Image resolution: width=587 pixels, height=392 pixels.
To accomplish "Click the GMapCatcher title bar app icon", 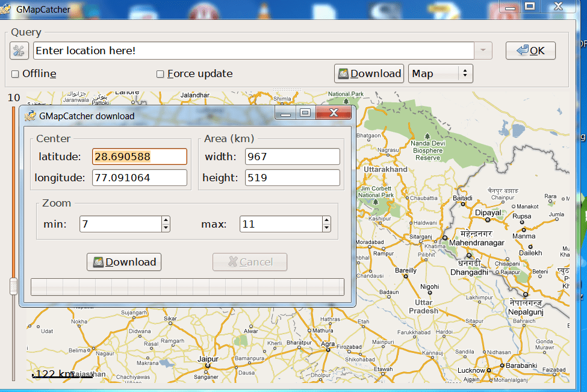I will point(5,9).
